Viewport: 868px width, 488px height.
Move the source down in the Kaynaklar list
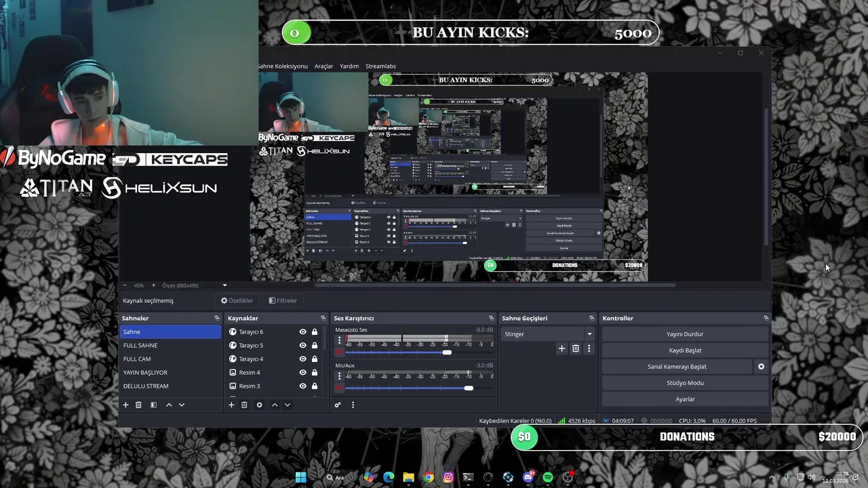click(287, 405)
